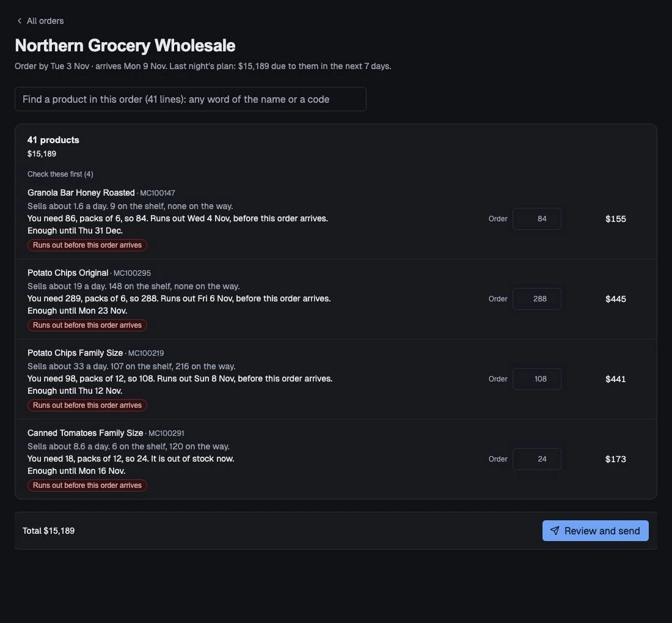Viewport: 672px width, 623px height.
Task: Edit the Granola Bar order quantity 84
Action: pos(536,219)
